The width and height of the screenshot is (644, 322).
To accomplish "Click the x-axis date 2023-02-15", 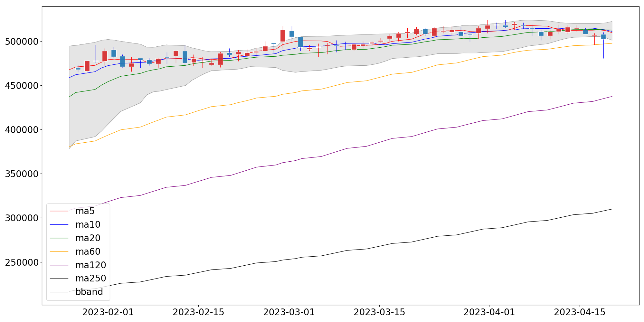I will pos(198,312).
